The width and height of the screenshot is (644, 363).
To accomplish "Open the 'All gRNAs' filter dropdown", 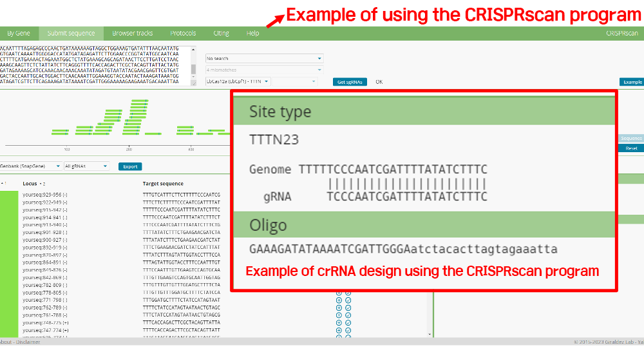I will 86,166.
